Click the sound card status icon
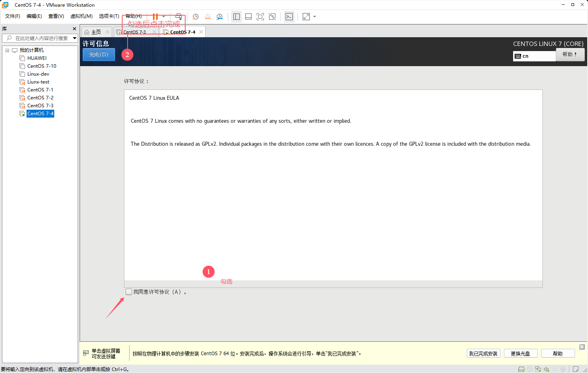588x373 pixels. tap(546, 369)
